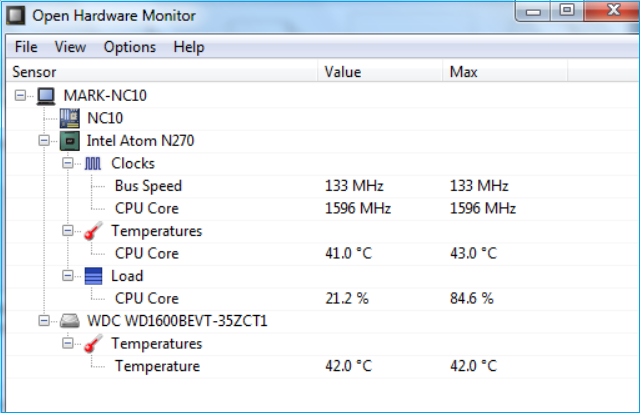Viewport: 640px width, 413px height.
Task: Click the Clocks waveform icon
Action: [x=93, y=163]
